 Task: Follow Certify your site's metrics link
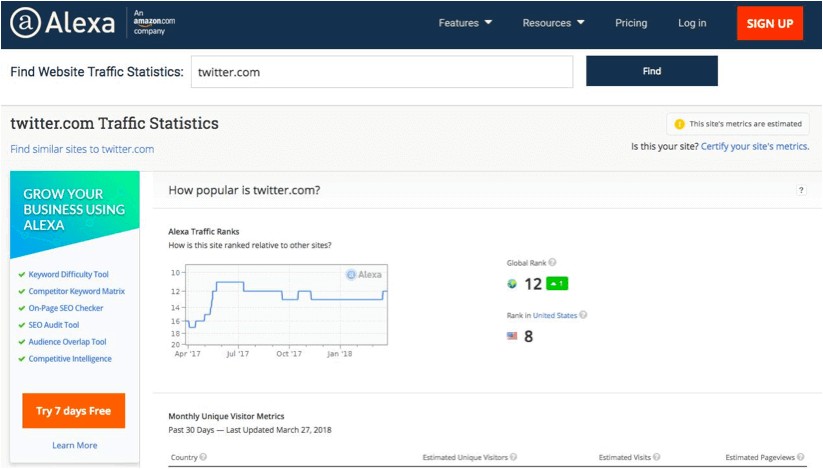click(x=755, y=146)
